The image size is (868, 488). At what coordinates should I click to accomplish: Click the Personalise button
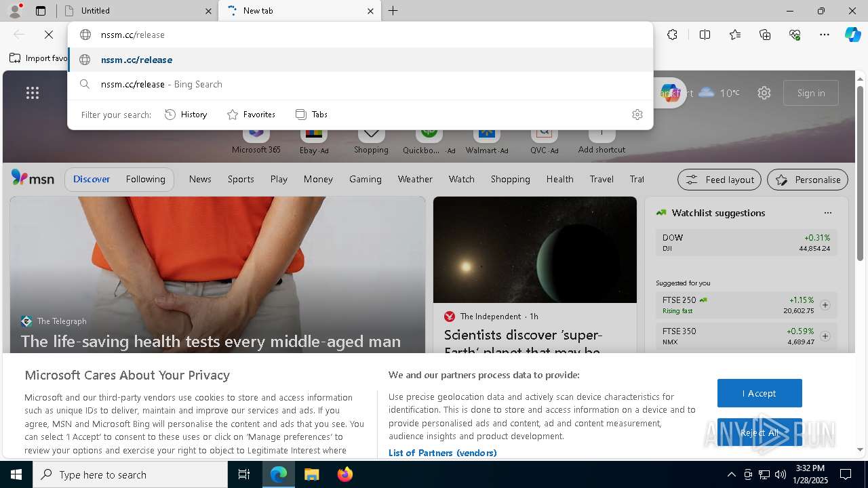tap(808, 180)
